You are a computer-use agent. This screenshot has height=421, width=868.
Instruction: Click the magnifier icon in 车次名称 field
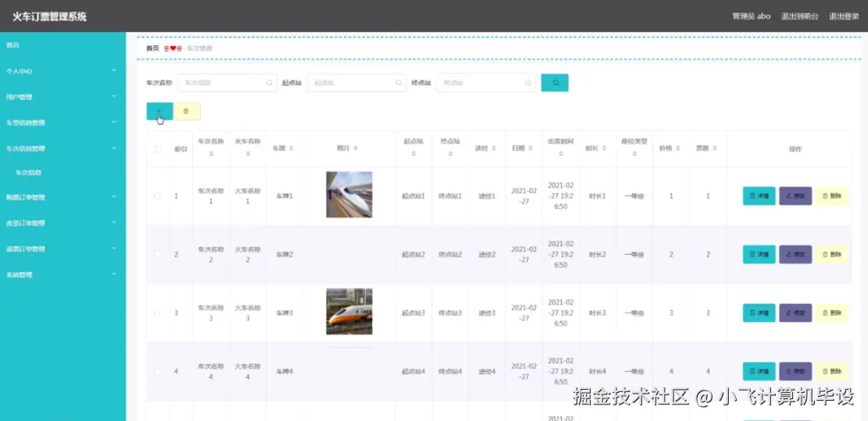click(x=270, y=83)
